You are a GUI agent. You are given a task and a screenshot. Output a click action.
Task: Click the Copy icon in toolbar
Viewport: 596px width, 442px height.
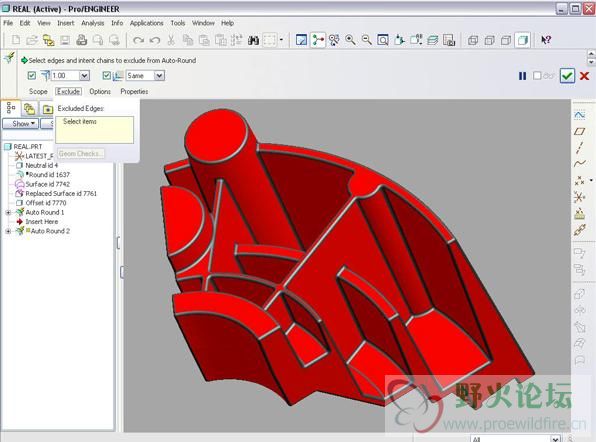coord(188,40)
